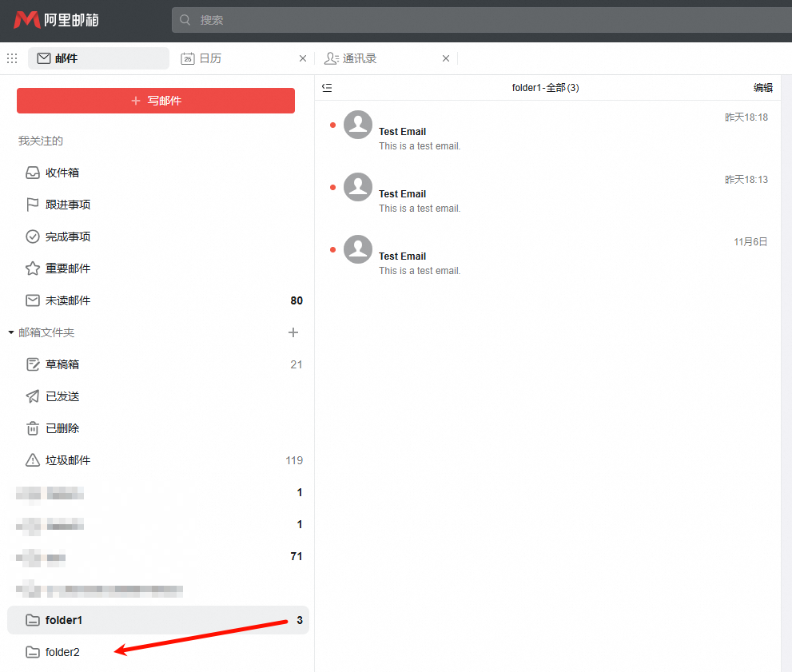Click the sender avatar of the 11月6日 email
The width and height of the screenshot is (792, 672).
[x=357, y=249]
